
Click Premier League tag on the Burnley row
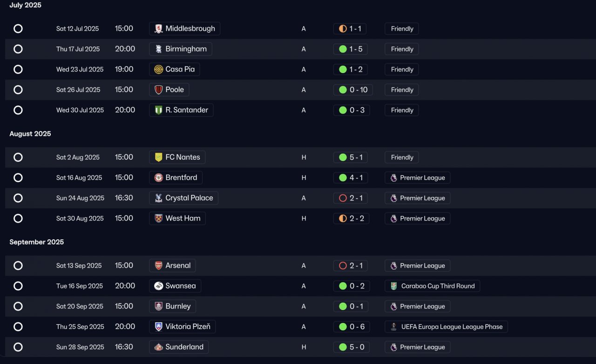[418, 306]
